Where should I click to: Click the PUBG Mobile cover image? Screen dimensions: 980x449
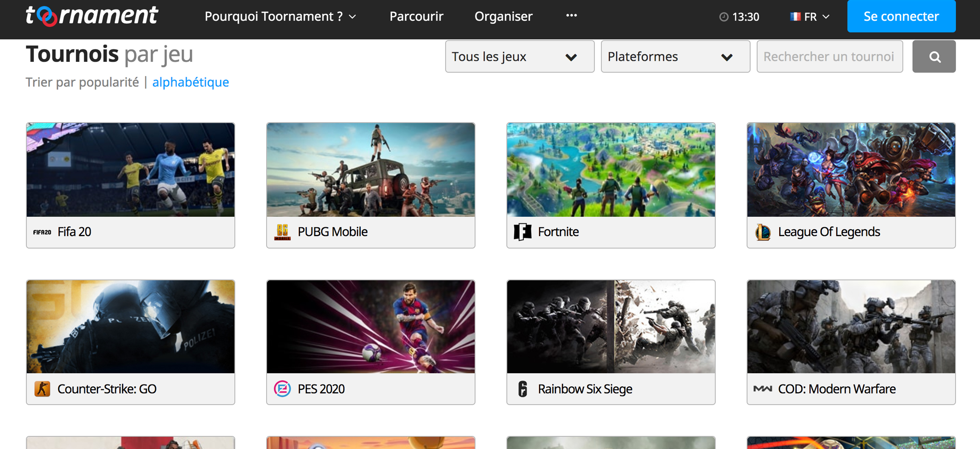coord(371,169)
